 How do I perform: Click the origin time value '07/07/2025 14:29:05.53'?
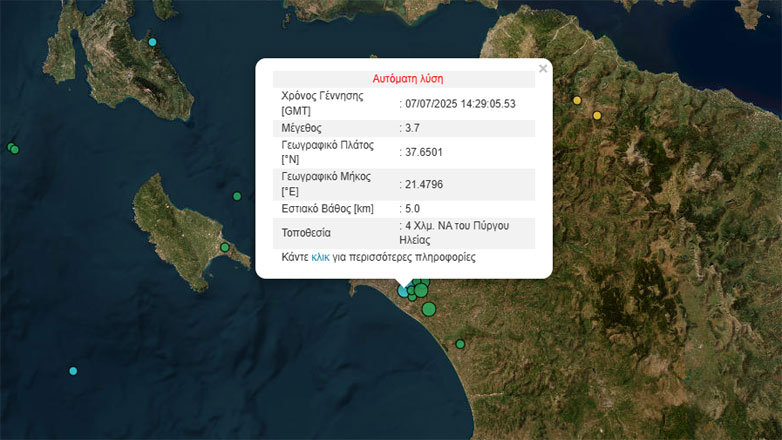pyautogui.click(x=460, y=104)
